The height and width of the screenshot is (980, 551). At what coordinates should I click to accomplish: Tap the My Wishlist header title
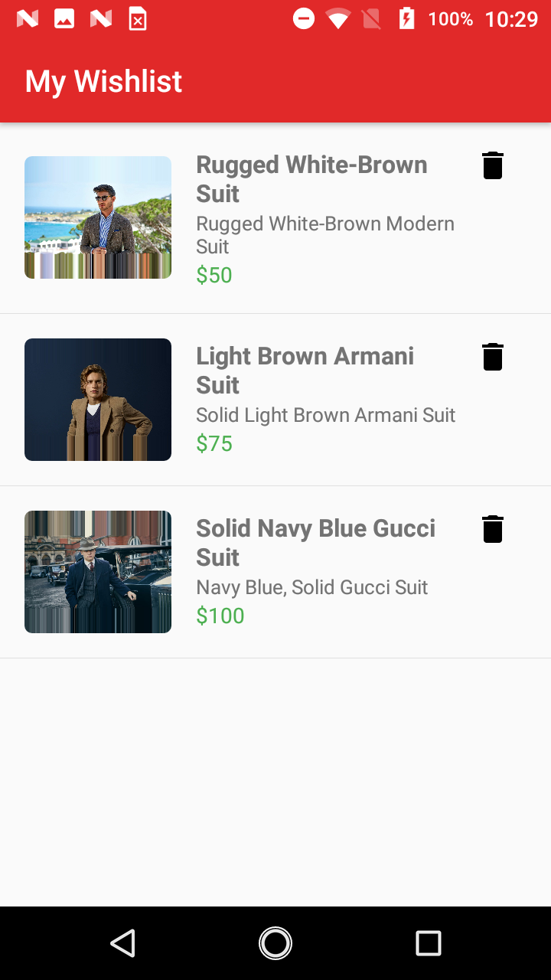click(x=103, y=81)
